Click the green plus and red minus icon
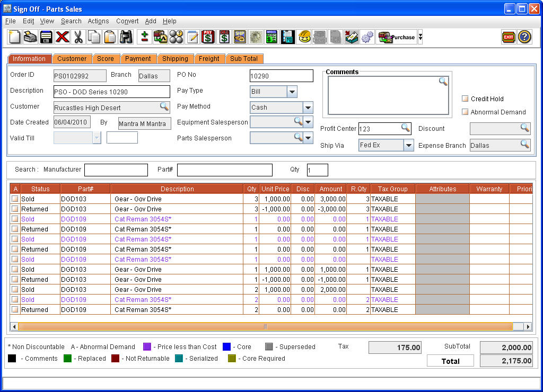Viewport: 543px width, 392px height. click(x=145, y=37)
